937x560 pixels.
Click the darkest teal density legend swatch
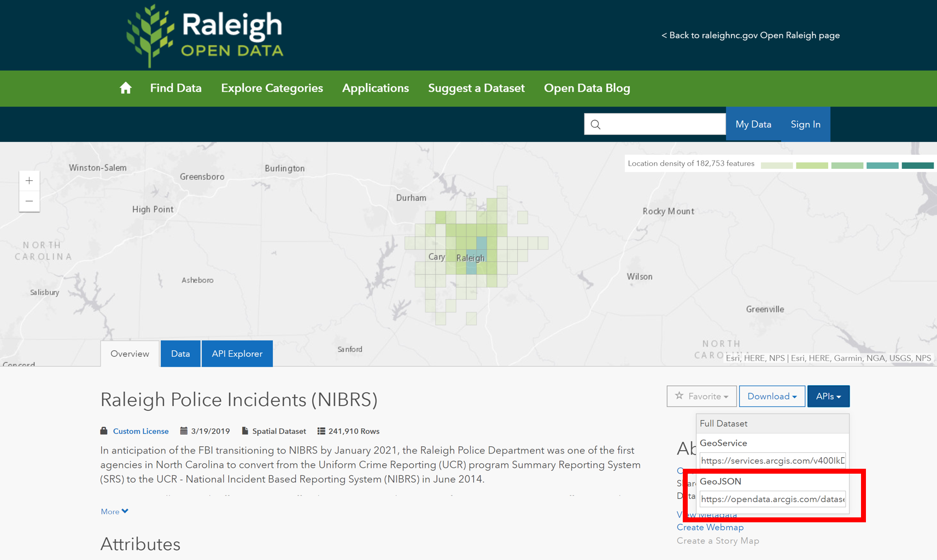pos(917,164)
